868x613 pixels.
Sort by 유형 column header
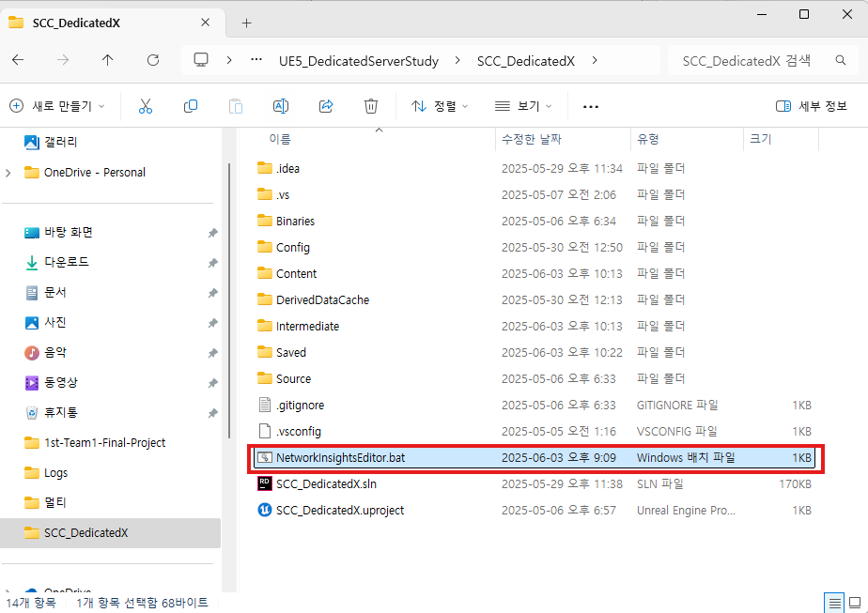click(x=687, y=140)
